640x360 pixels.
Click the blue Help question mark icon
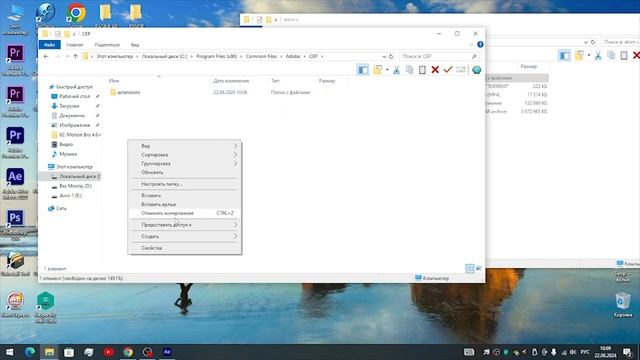point(480,44)
